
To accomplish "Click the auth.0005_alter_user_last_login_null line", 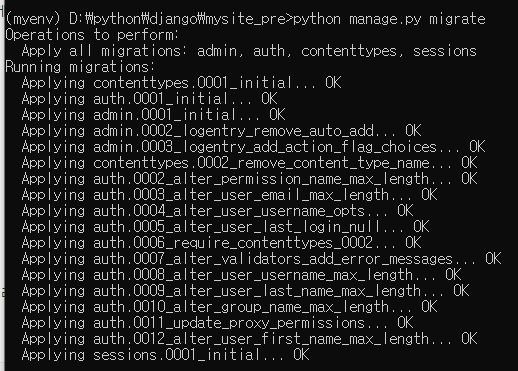I will point(225,227).
